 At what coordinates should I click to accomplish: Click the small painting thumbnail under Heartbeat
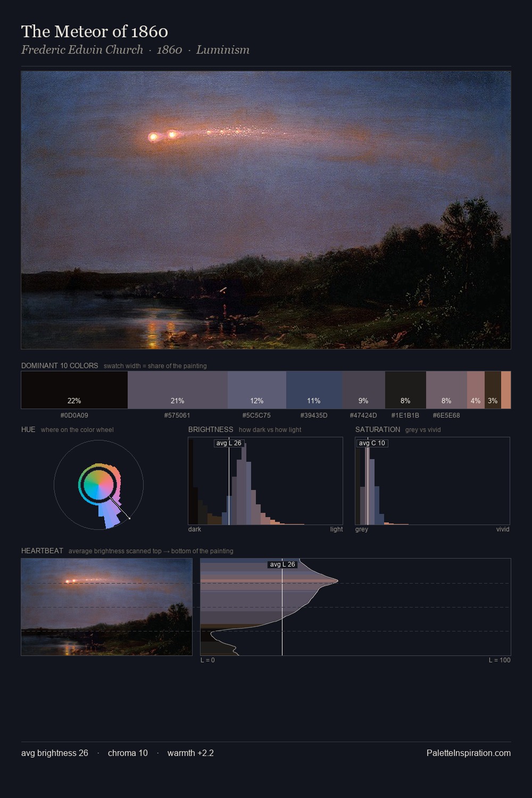(106, 607)
